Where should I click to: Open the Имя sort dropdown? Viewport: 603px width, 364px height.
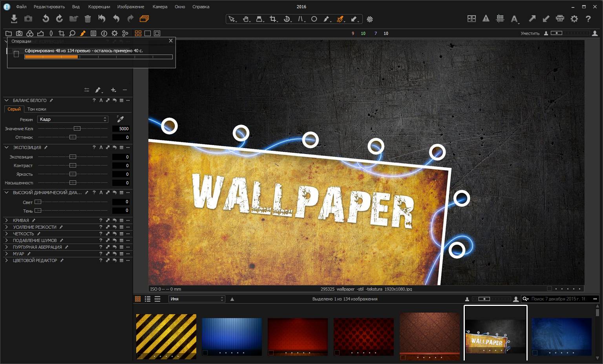point(197,299)
